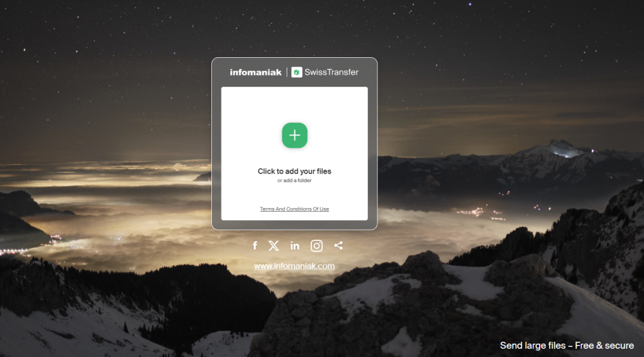Open the Instagram social icon
644x357 pixels.
pyautogui.click(x=316, y=246)
